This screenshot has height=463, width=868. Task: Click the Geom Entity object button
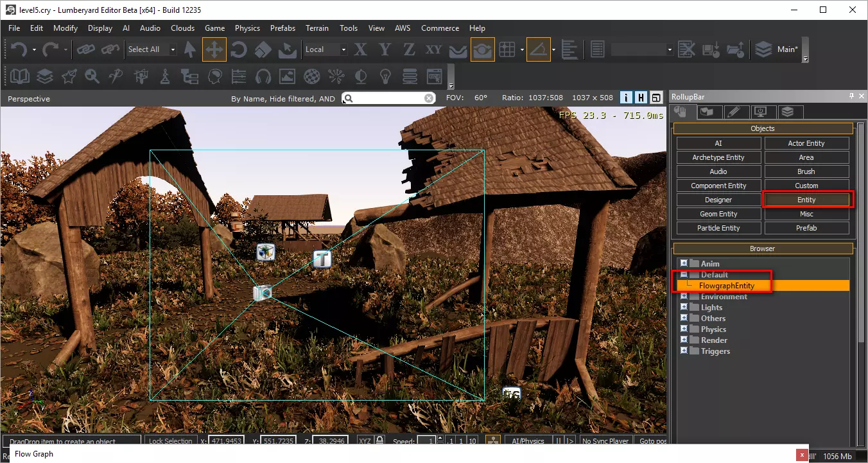[x=718, y=214]
